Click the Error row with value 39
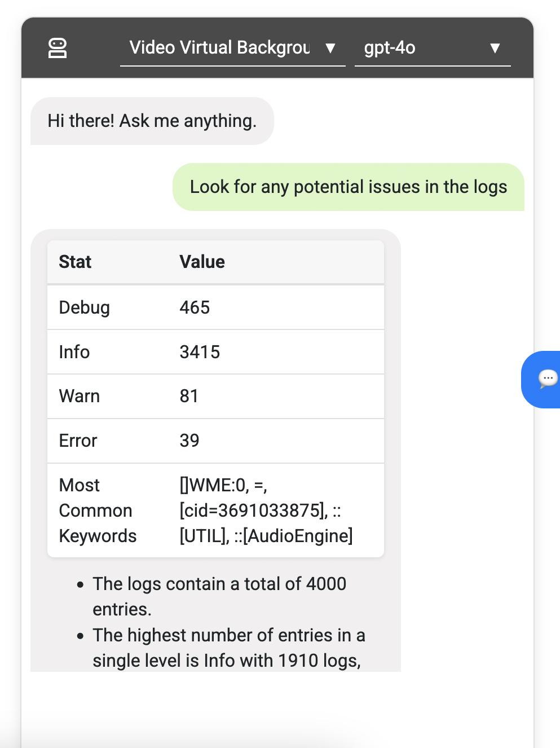The image size is (560, 748). [215, 441]
